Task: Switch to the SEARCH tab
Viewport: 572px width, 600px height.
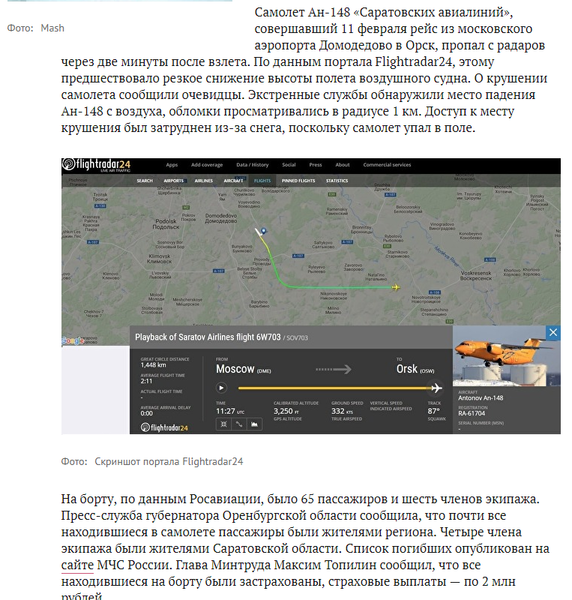Action: point(145,181)
